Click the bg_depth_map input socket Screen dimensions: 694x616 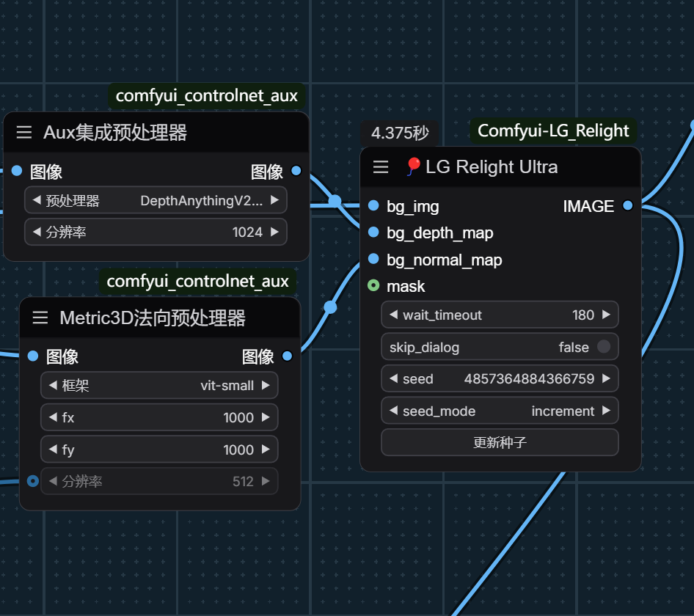click(x=373, y=232)
